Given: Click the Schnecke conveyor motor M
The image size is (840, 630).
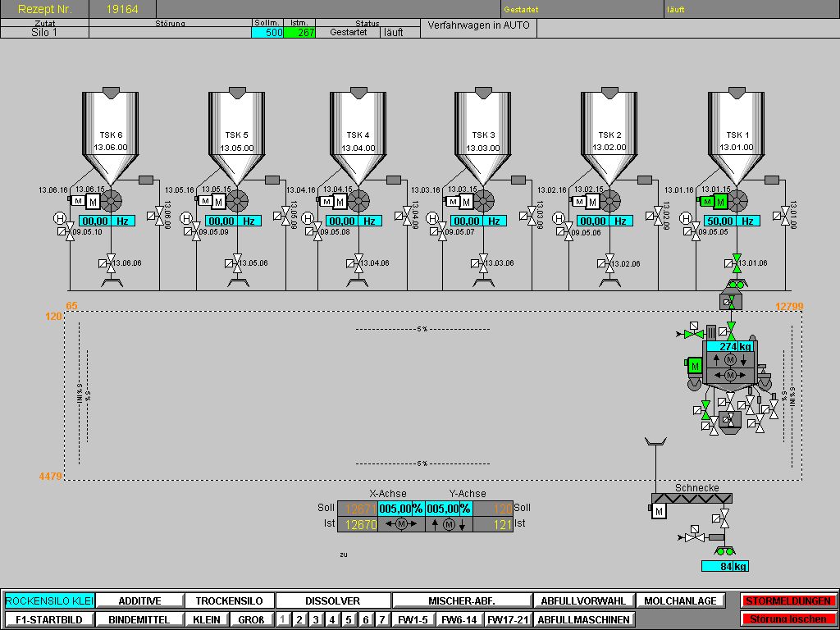Looking at the screenshot, I should [659, 512].
